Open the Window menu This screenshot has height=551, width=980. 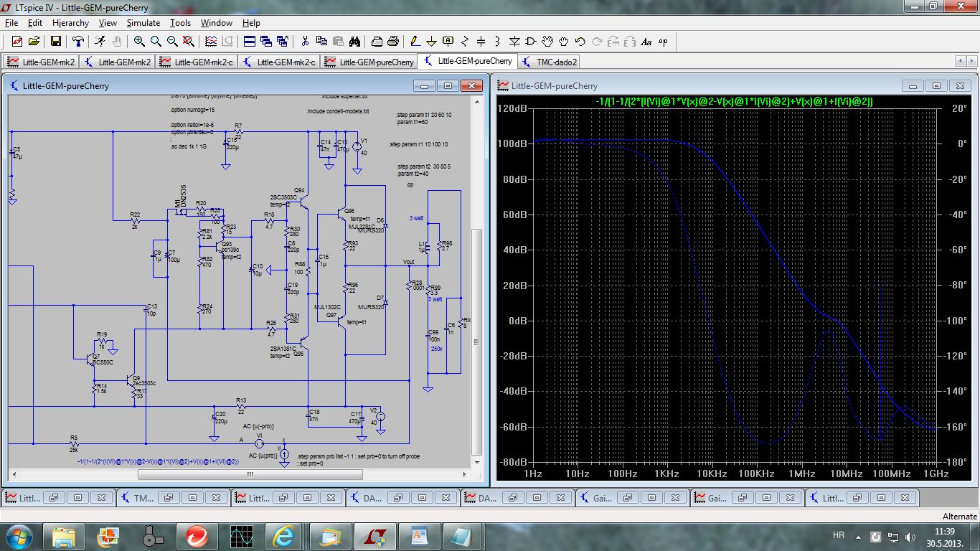pos(216,23)
